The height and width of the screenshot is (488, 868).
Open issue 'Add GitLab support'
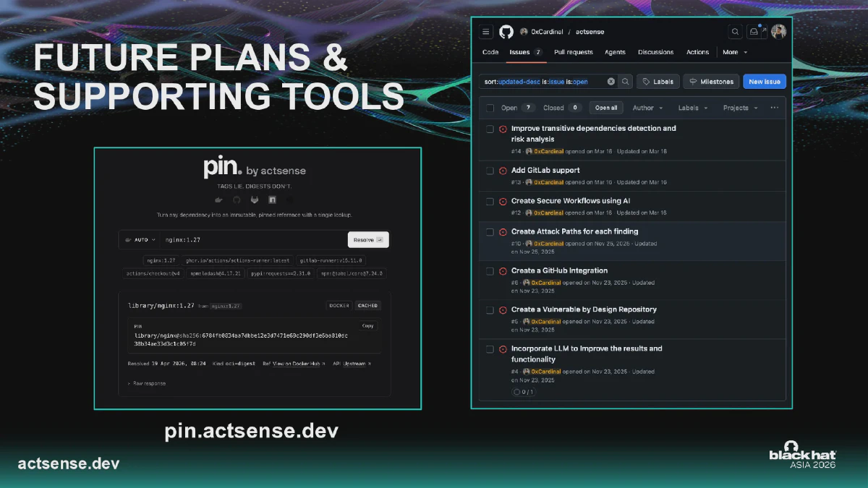click(545, 171)
